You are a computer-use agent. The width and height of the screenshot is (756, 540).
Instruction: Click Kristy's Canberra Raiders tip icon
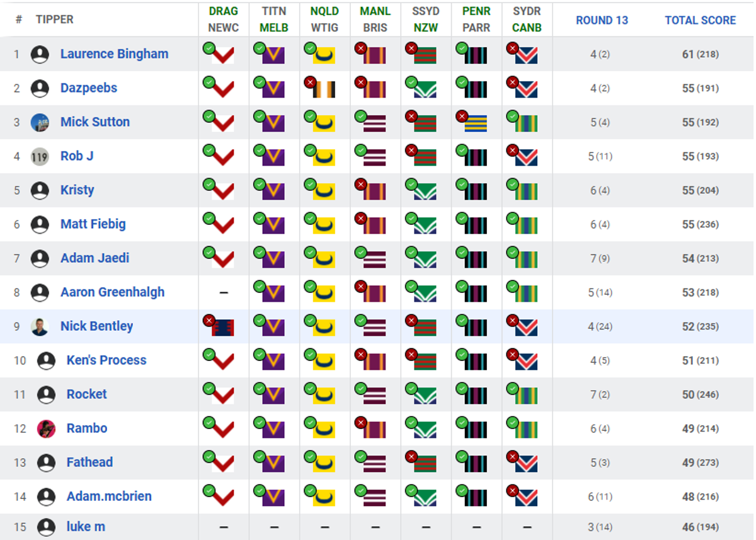tap(522, 189)
